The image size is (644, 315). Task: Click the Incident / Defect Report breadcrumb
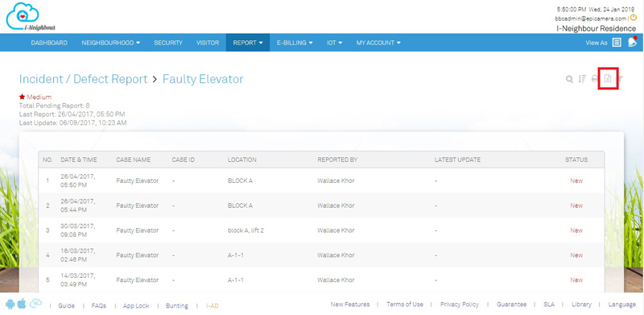click(84, 79)
